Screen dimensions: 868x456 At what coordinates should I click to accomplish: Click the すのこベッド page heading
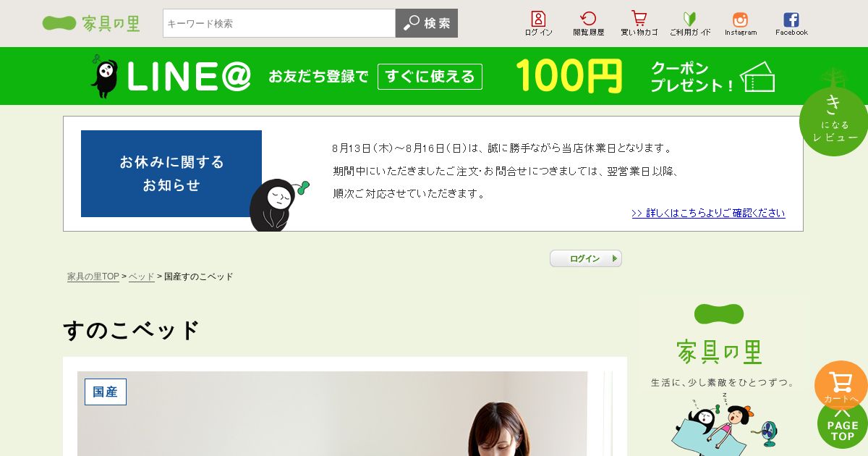pos(131,330)
